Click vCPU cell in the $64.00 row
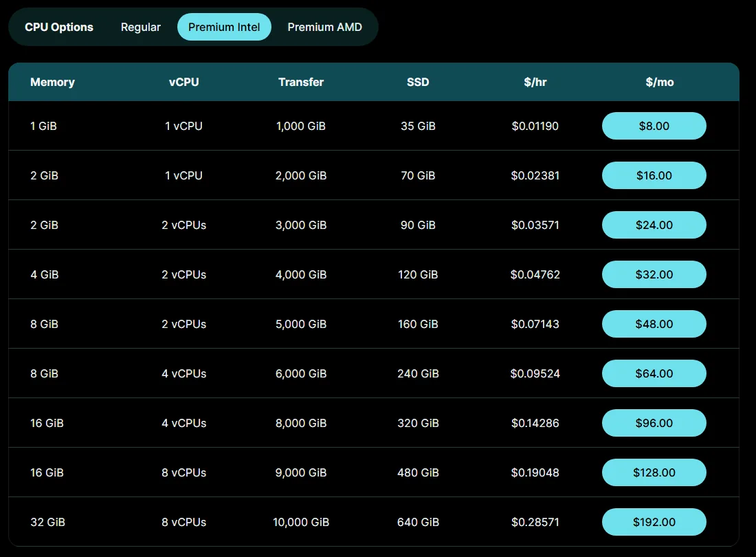756x557 pixels. click(x=184, y=374)
